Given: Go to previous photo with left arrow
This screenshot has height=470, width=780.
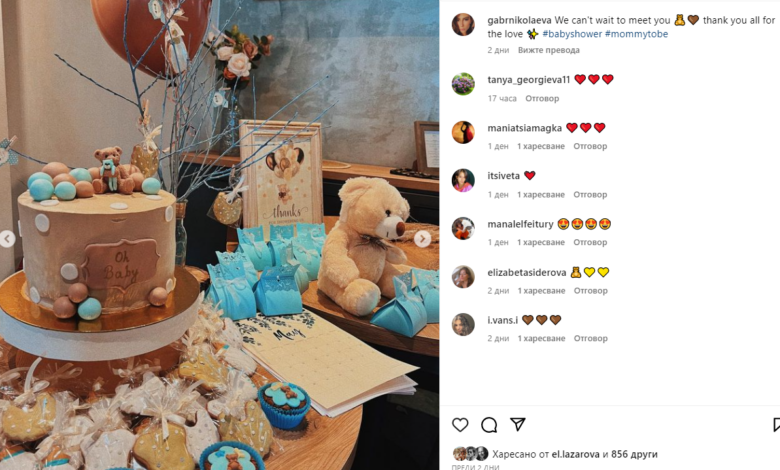Looking at the screenshot, I should click(x=7, y=239).
